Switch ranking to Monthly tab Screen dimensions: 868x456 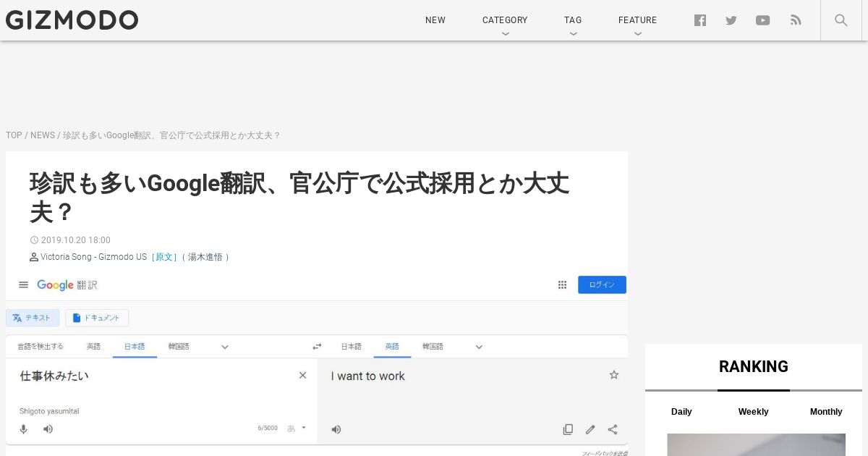coord(826,412)
